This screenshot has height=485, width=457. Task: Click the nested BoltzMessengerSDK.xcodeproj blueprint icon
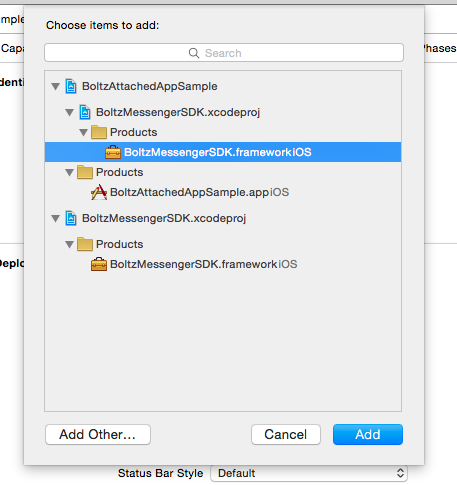[x=85, y=112]
